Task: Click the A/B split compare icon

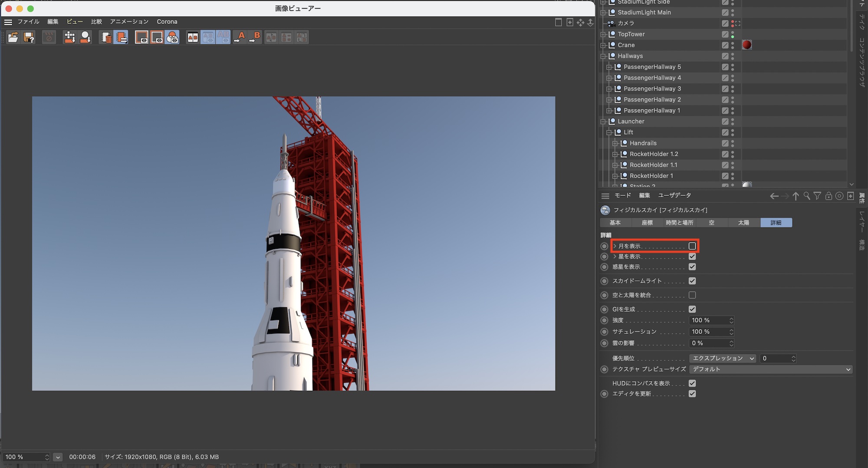Action: coord(193,38)
